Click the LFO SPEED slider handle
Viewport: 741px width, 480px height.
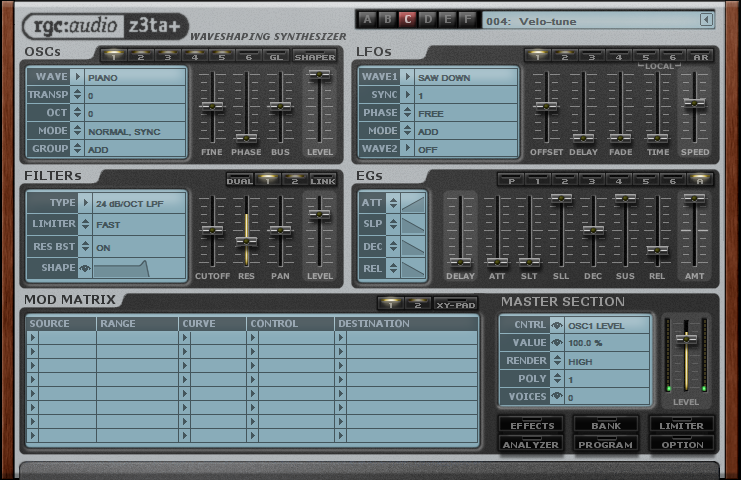(x=694, y=103)
